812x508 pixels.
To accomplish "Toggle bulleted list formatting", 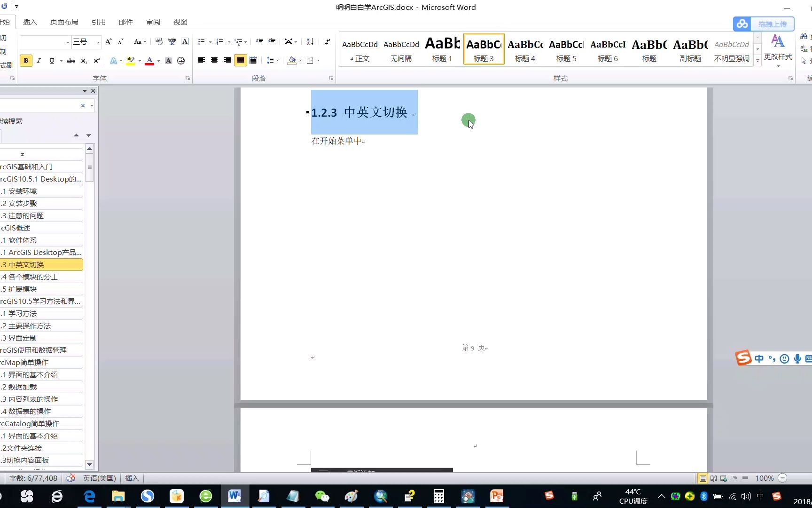I will (202, 42).
